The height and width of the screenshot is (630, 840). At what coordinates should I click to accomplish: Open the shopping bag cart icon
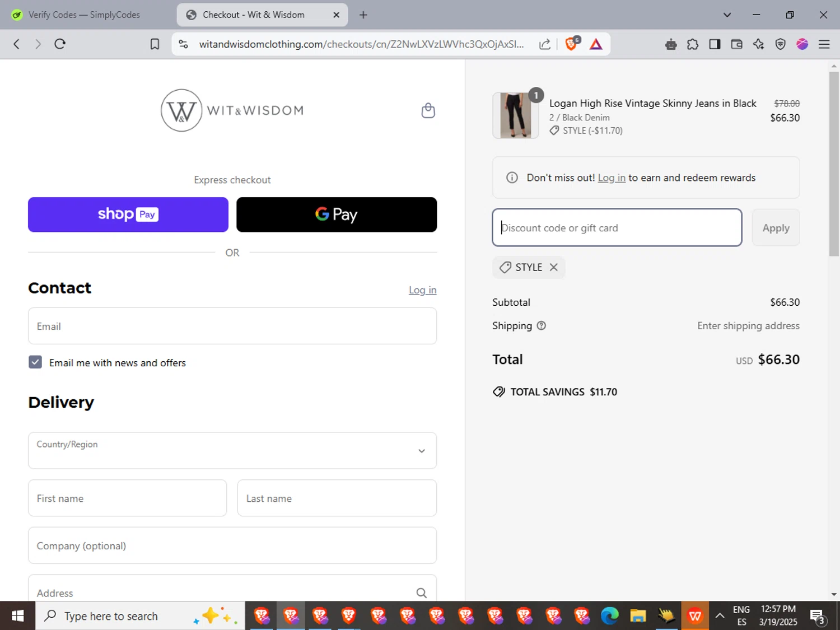[x=428, y=110]
